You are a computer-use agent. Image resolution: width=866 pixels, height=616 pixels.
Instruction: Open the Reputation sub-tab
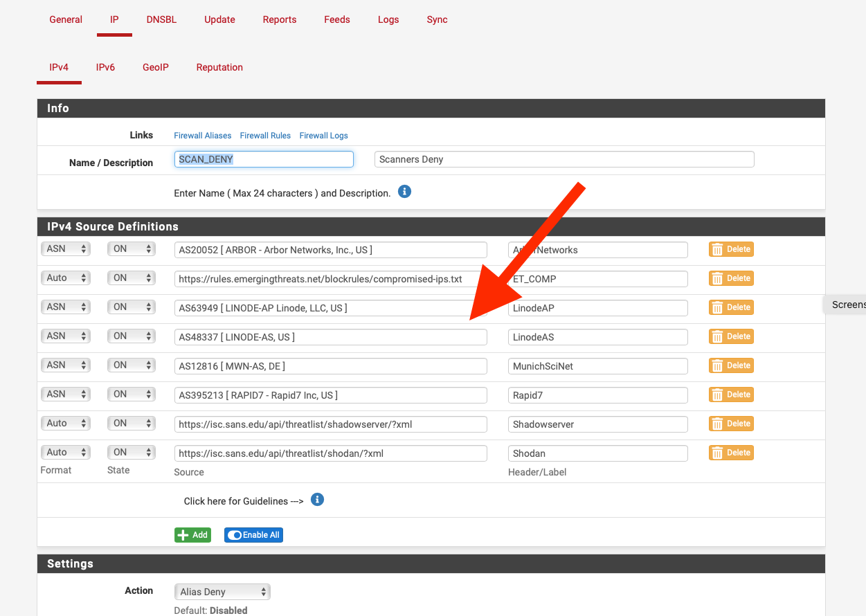click(219, 67)
